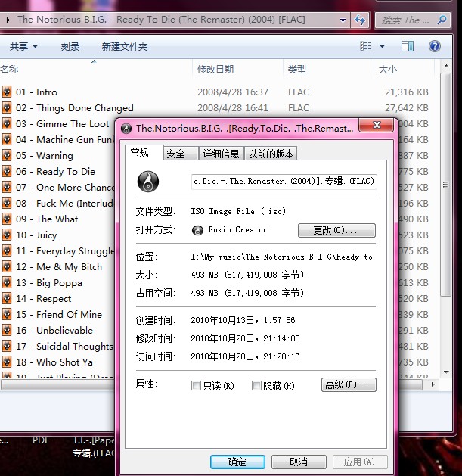Click file icon for 03 - Gimme The Loot
Viewport: 462px width, 476px height.
[7, 123]
